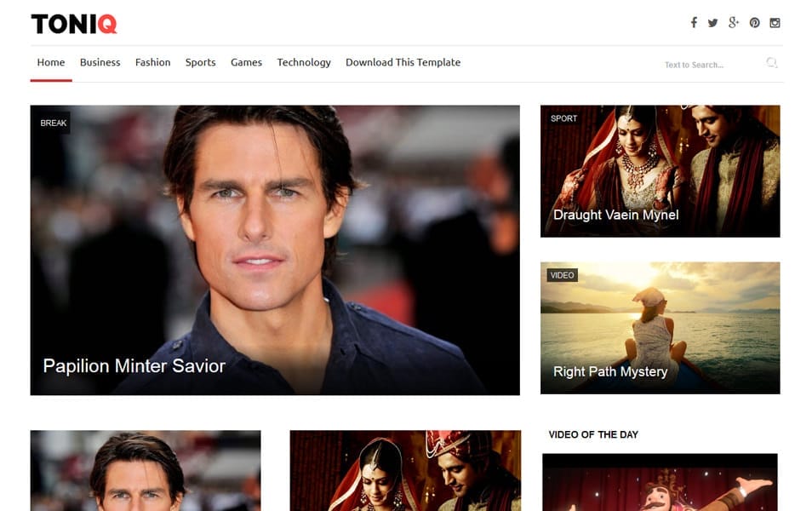
Task: Switch to the Sports section
Action: pos(200,62)
